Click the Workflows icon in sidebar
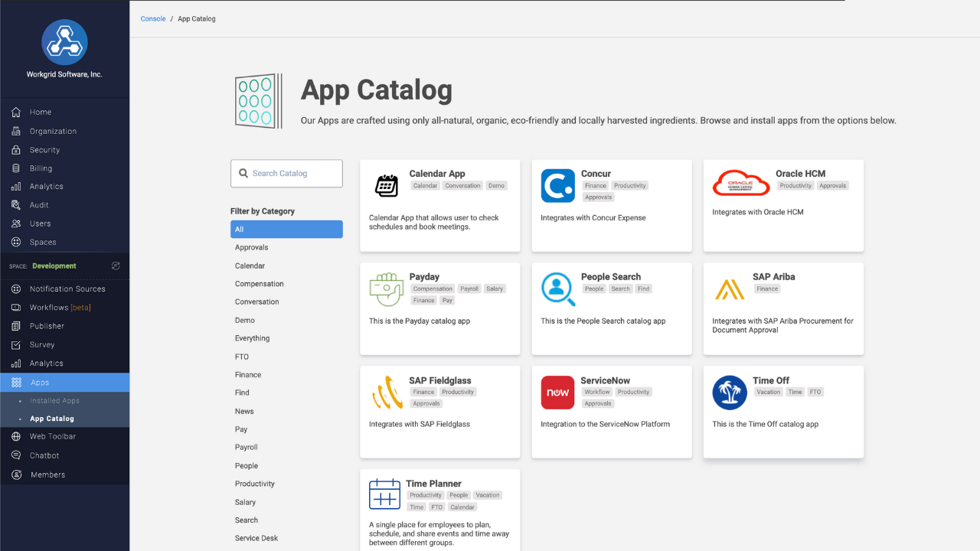 click(16, 308)
